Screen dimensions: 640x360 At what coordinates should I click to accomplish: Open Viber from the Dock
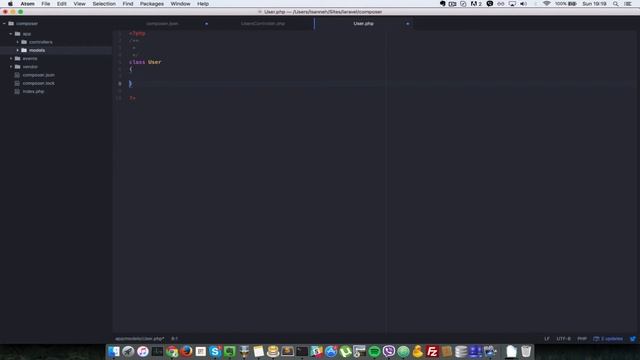[x=389, y=351]
